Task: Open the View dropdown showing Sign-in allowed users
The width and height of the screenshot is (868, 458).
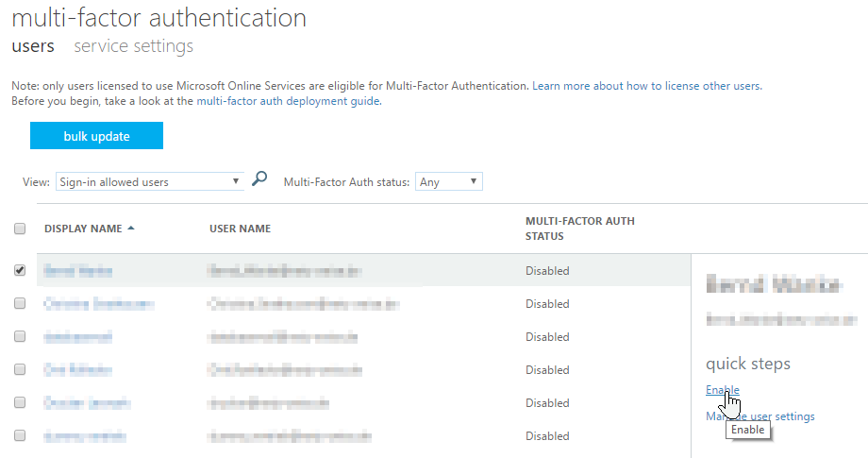Action: (x=149, y=181)
